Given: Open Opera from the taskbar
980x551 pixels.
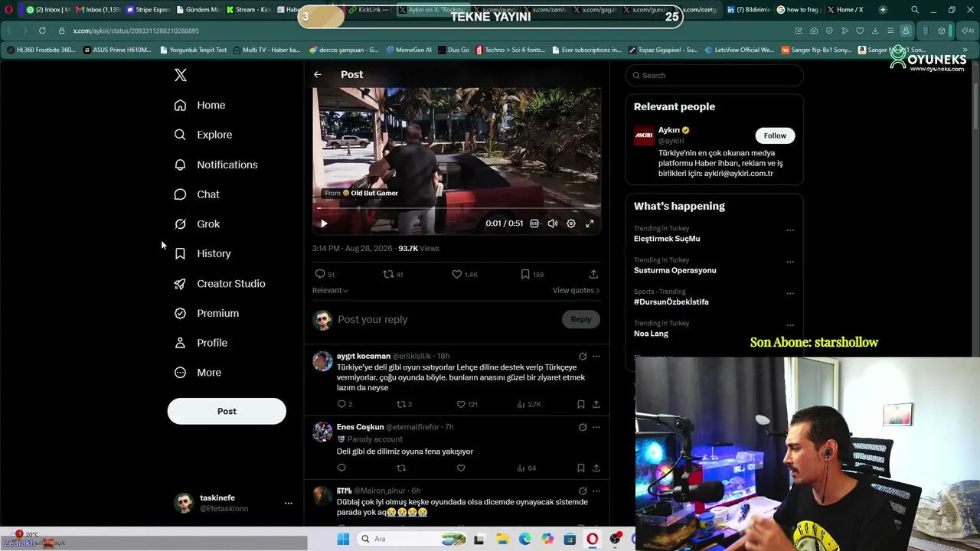Looking at the screenshot, I should click(592, 539).
